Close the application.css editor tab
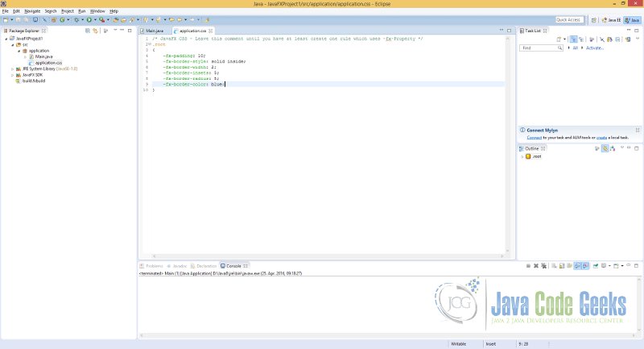Screen dimensions: 644x349 pyautogui.click(x=211, y=31)
